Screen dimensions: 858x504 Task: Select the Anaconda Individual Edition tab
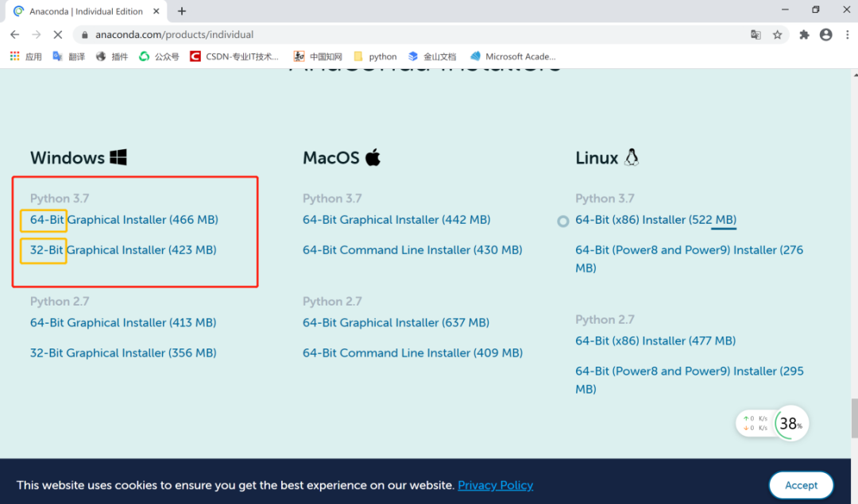86,11
